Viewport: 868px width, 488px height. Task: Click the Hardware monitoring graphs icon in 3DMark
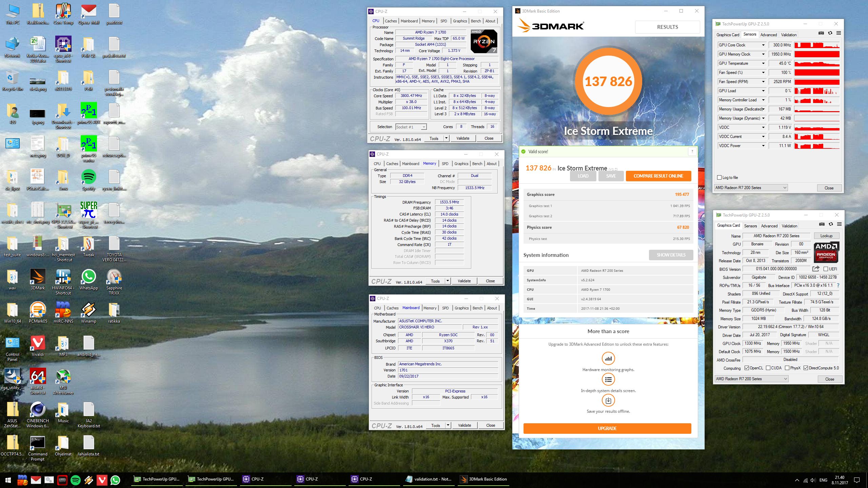(x=608, y=359)
